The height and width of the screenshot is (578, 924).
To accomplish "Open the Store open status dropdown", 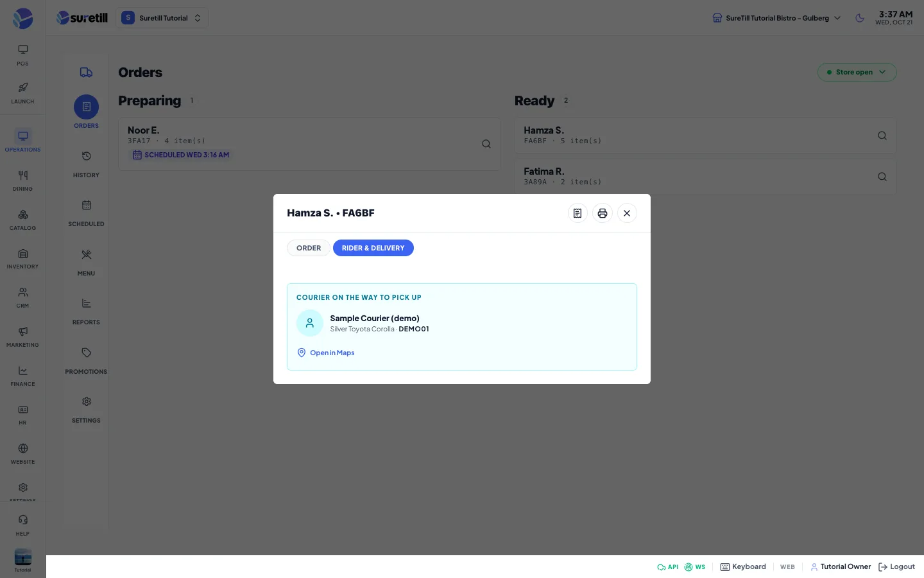I will click(857, 72).
